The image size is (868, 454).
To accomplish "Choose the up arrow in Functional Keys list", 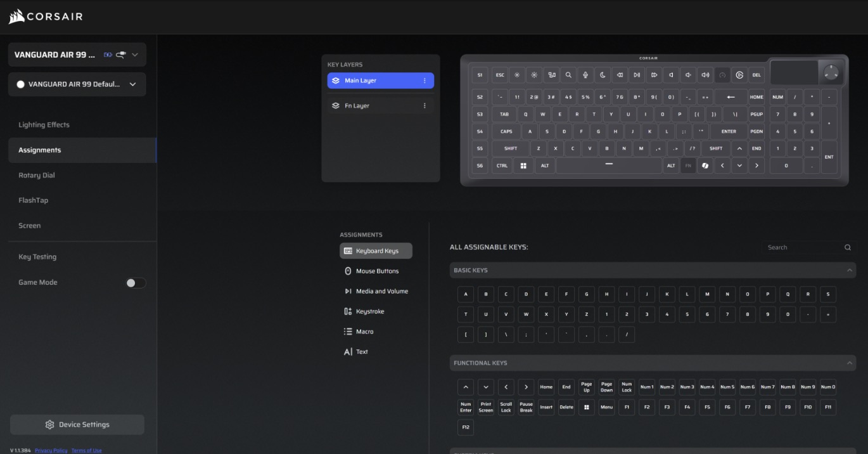I will (466, 387).
